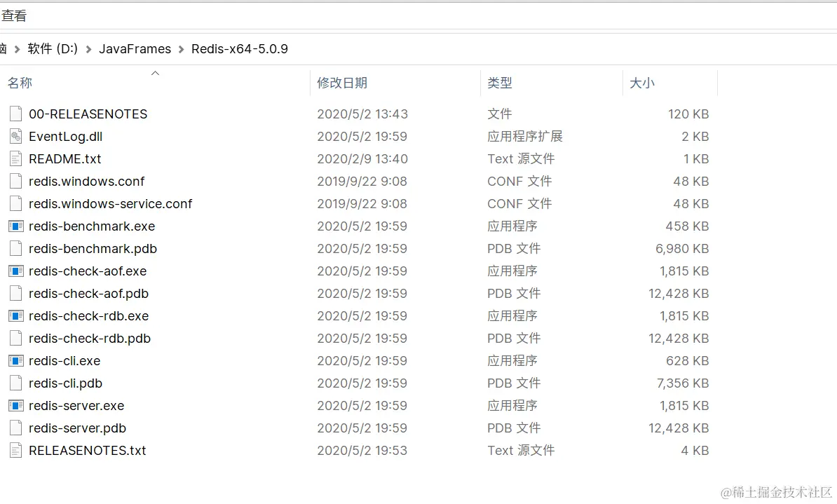The image size is (837, 504).
Task: Click the 应用程序扩展 type cell
Action: (x=525, y=136)
